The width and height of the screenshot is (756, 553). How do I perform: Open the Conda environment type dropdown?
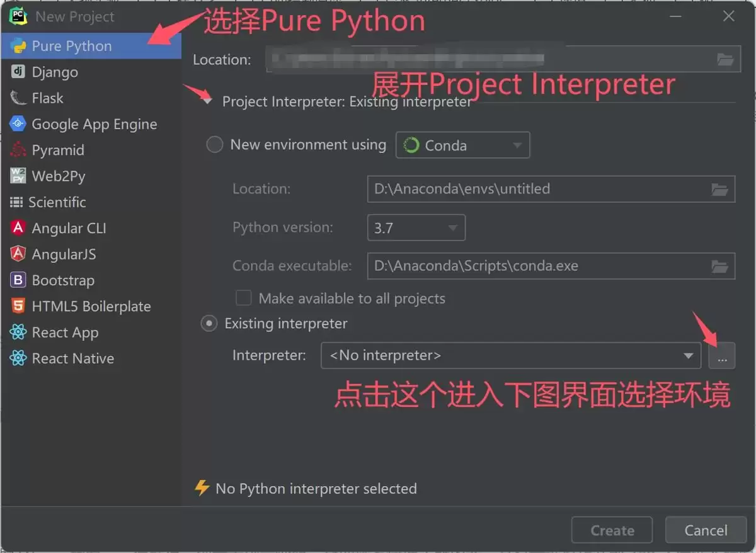(x=463, y=145)
